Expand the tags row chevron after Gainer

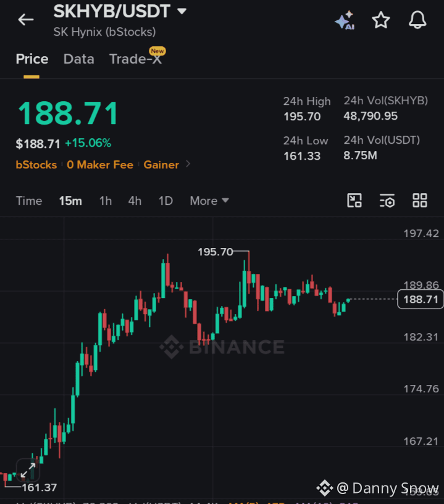pyautogui.click(x=188, y=164)
